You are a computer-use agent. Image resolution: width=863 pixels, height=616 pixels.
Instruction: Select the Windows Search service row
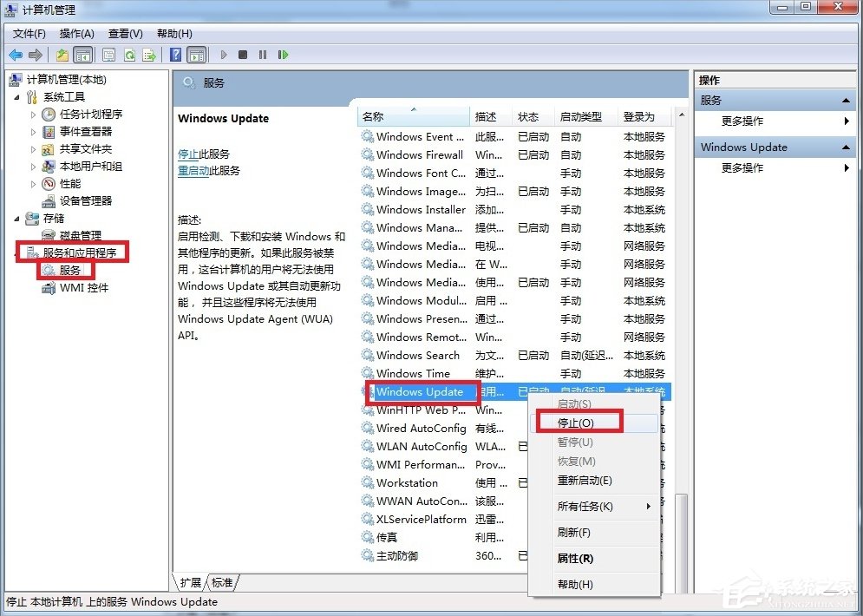(x=417, y=355)
